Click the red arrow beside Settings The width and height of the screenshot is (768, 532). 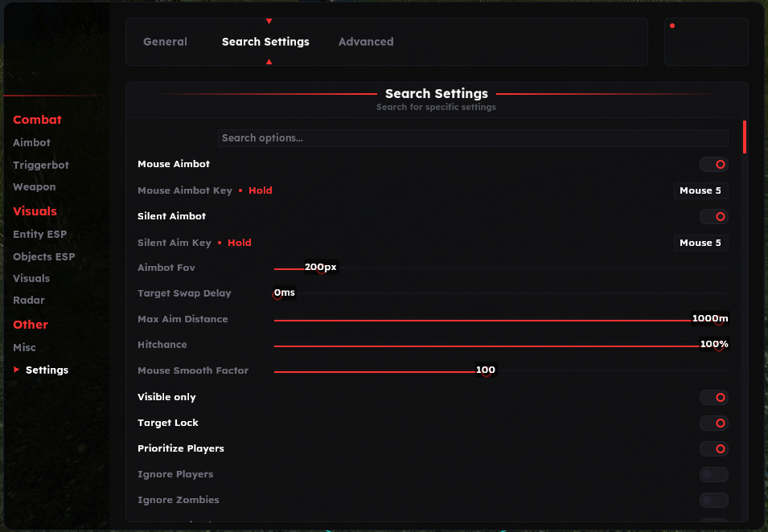17,370
